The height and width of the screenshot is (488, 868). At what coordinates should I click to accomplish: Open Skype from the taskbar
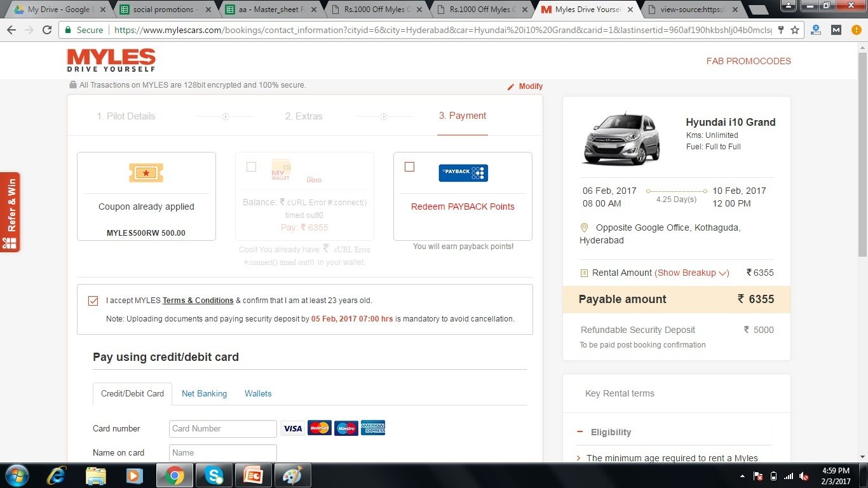coord(214,475)
